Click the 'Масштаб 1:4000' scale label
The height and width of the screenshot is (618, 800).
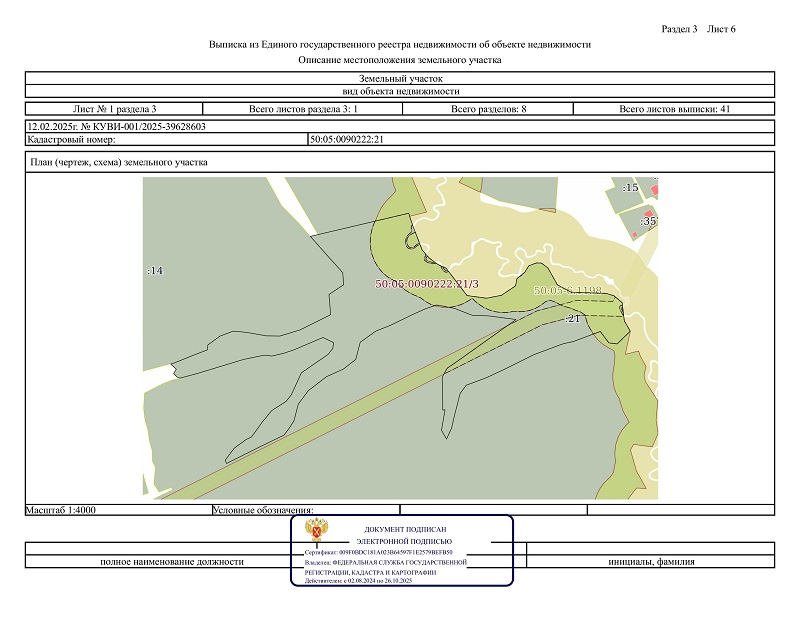click(61, 510)
